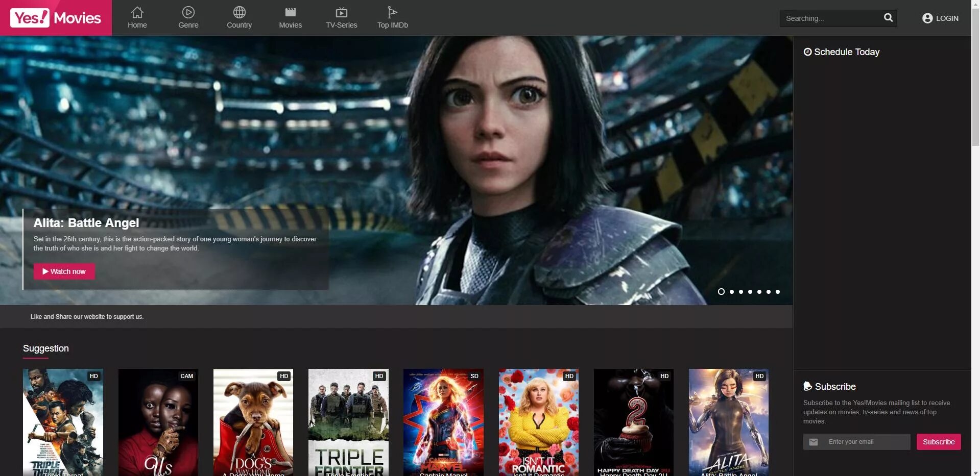This screenshot has height=476, width=980.
Task: Select the fifth slider indicator dot
Action: [x=759, y=292]
